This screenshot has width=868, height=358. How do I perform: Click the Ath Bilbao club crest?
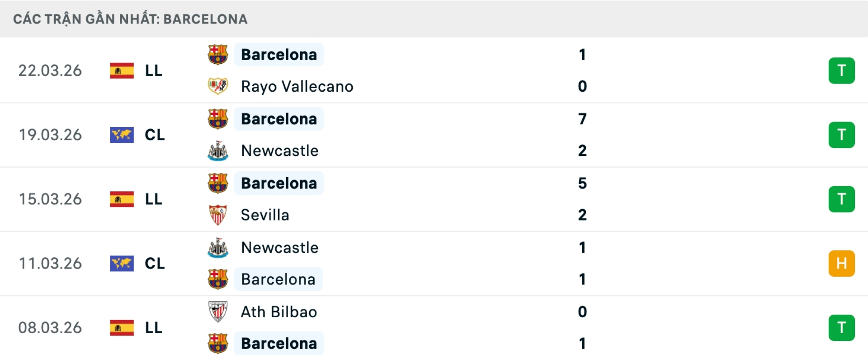(x=217, y=312)
